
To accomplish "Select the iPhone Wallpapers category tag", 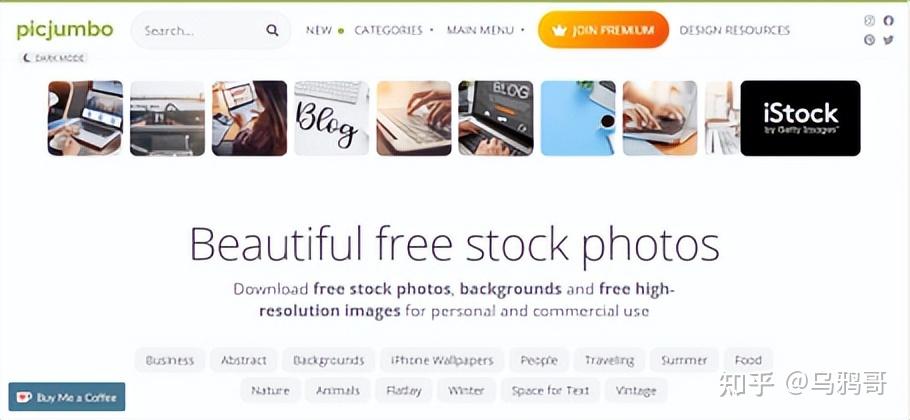I will click(x=442, y=360).
